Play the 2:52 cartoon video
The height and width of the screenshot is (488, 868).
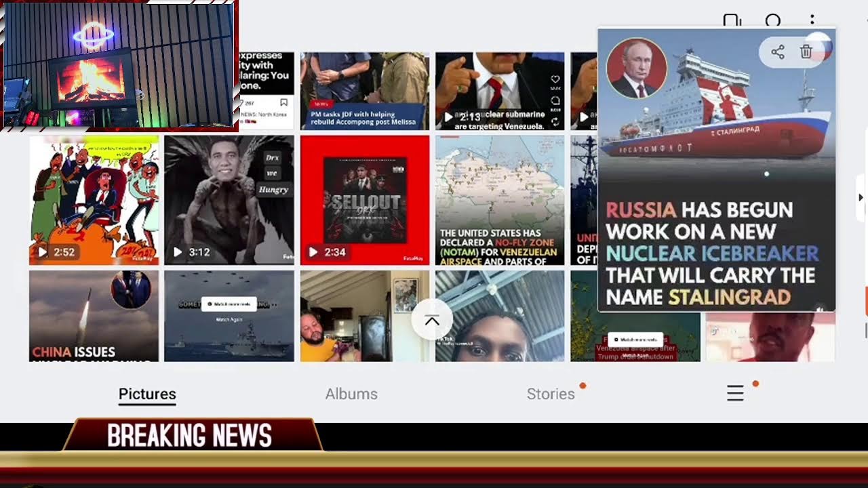[x=94, y=200]
